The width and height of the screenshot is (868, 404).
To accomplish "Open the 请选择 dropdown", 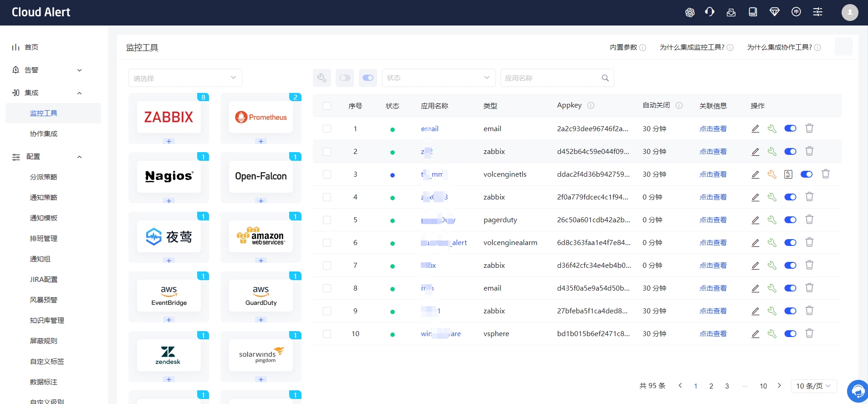I will [x=185, y=78].
